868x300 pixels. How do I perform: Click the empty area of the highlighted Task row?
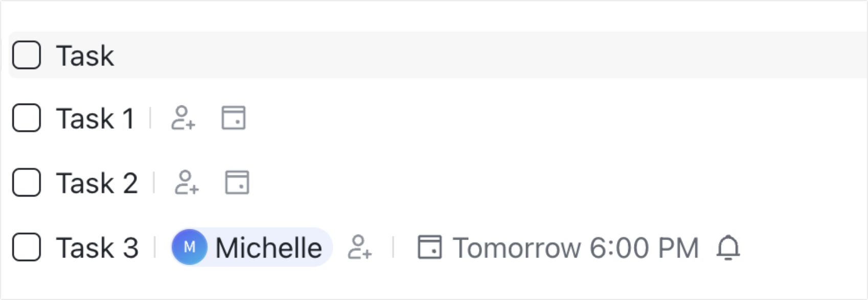[x=460, y=55]
